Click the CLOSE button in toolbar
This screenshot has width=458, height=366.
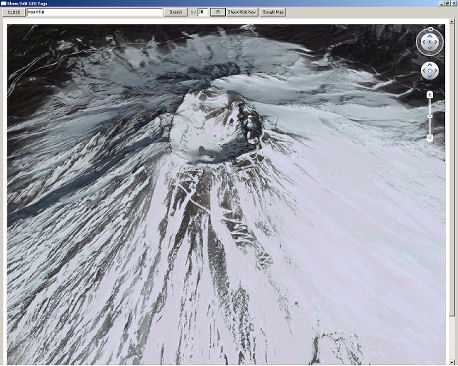click(x=14, y=12)
